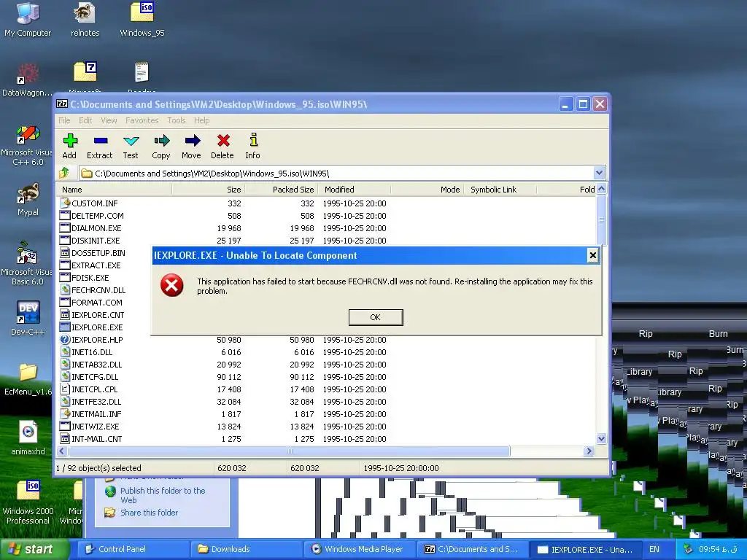The width and height of the screenshot is (747, 560).
Task: Select the IEXPLORE.EXE row
Action: click(91, 327)
